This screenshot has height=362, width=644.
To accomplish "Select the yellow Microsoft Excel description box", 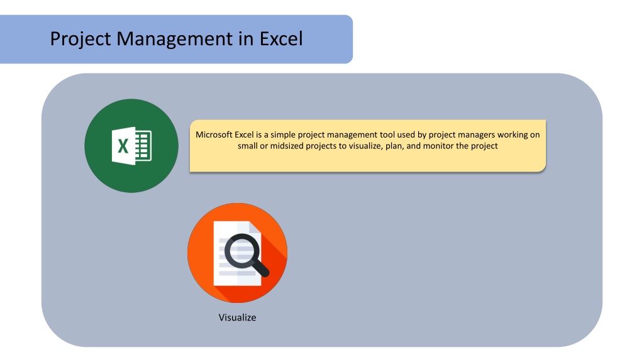I will [367, 146].
